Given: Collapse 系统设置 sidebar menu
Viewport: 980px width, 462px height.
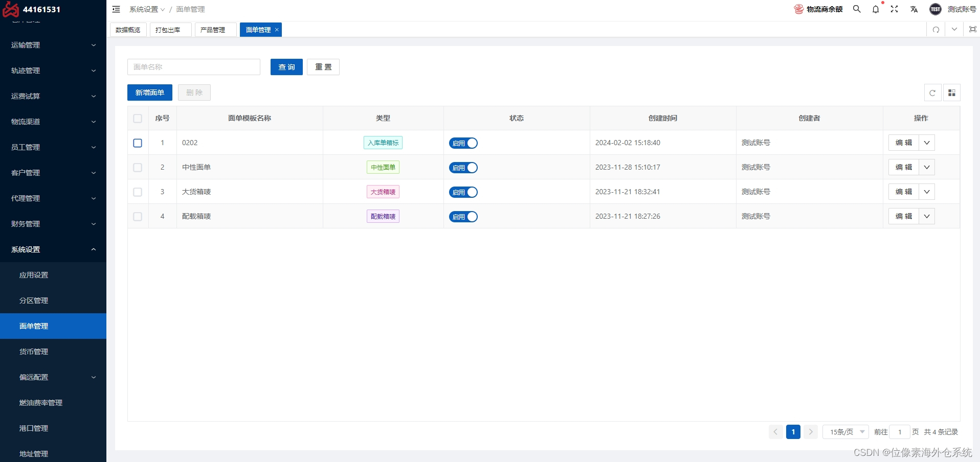Looking at the screenshot, I should pyautogui.click(x=53, y=249).
